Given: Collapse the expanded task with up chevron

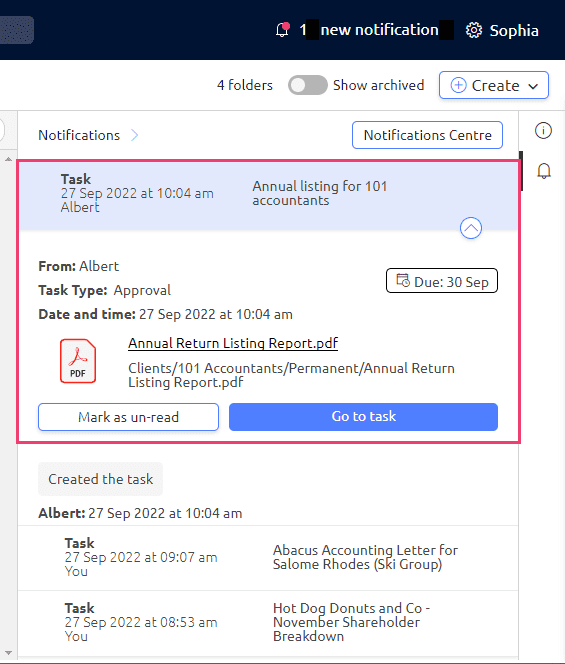Looking at the screenshot, I should click(x=471, y=228).
